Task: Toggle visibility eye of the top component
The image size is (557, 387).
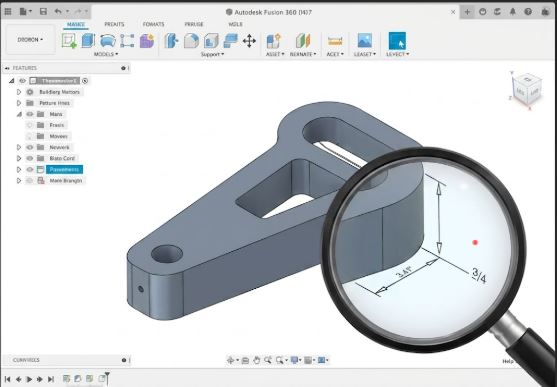Action: [22, 81]
